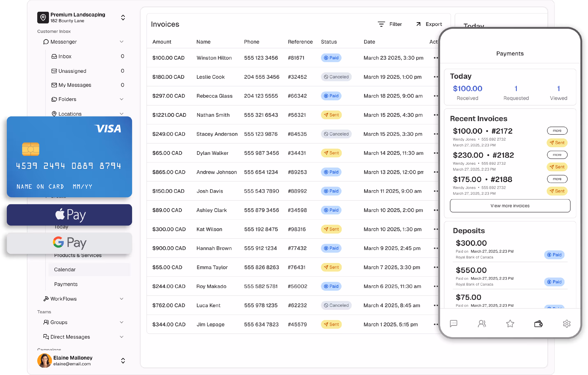
Task: Click the Paid badge for Rebecca Glass
Action: (331, 96)
